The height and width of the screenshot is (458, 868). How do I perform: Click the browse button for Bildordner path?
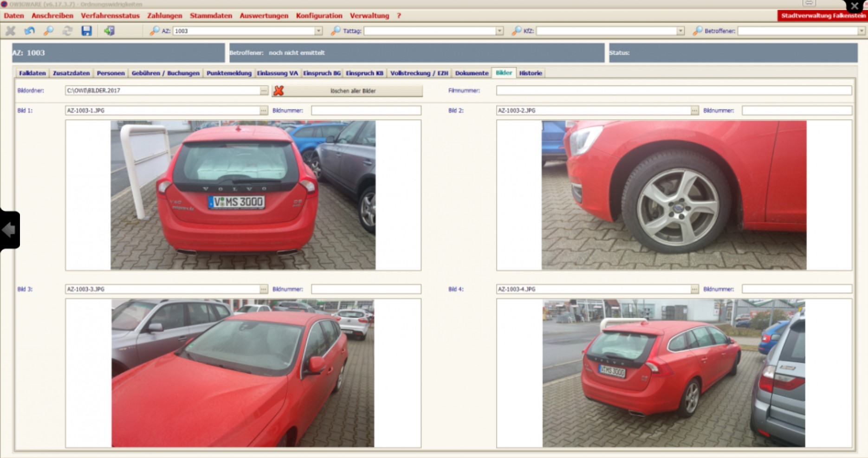tap(264, 90)
